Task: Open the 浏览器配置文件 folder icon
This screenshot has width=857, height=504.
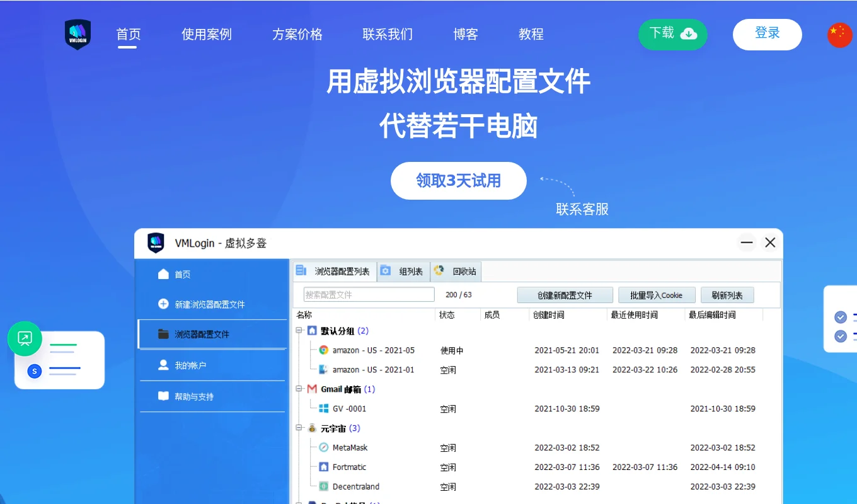Action: tap(163, 335)
